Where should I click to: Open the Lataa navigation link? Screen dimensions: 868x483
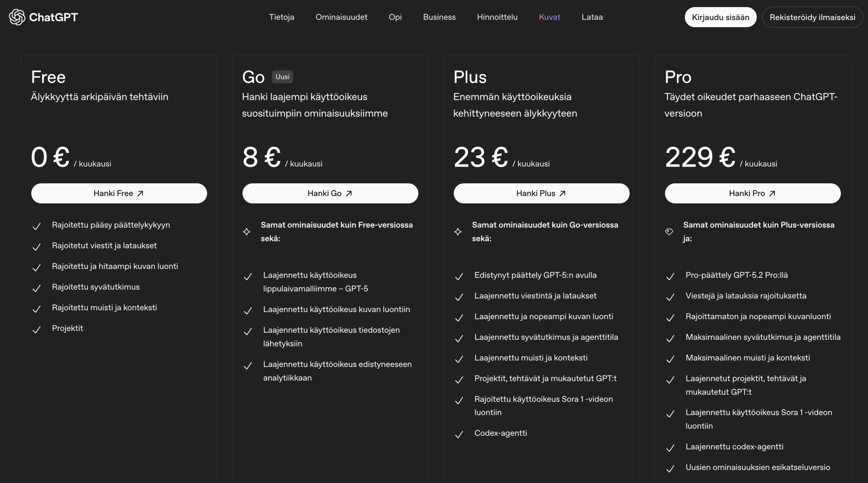tap(592, 17)
